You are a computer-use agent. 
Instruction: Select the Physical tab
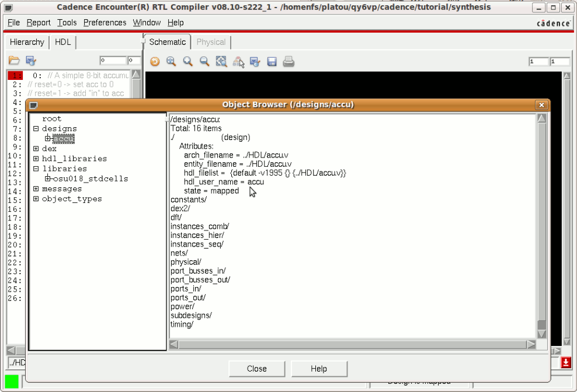point(211,42)
